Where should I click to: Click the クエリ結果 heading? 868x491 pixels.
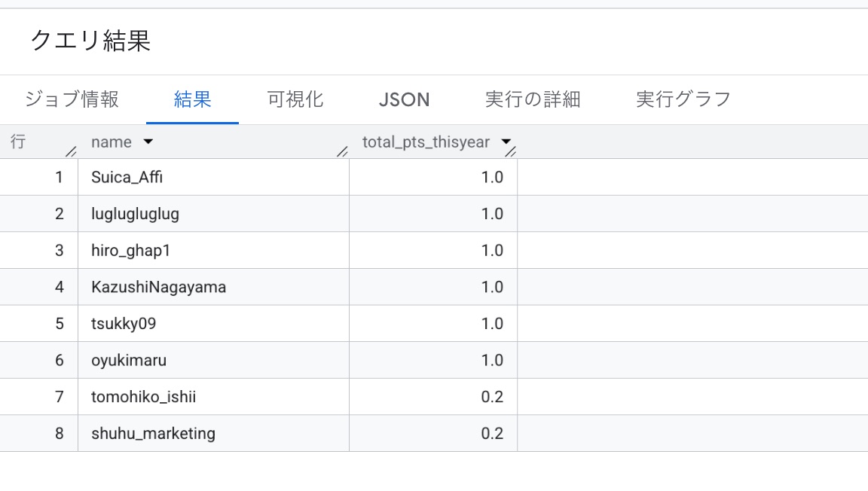(90, 41)
